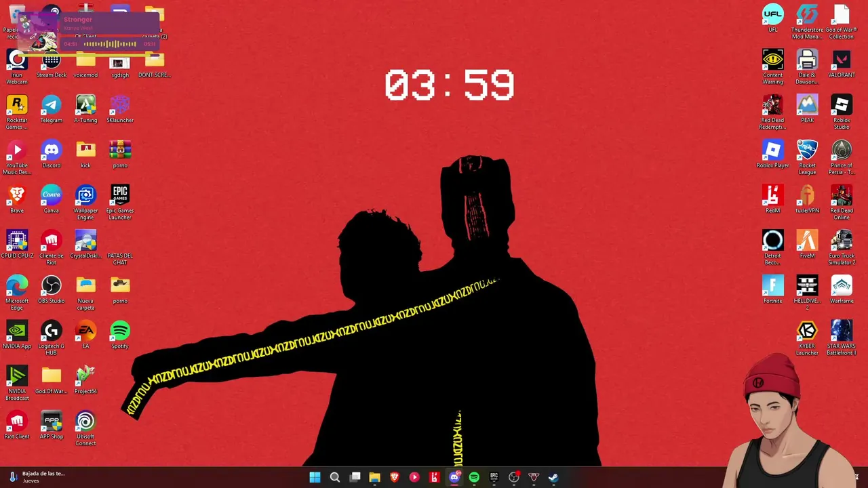Select Epic Games Launcher desktop shortcut
Screen dimensions: 868x488
pyautogui.click(x=120, y=203)
